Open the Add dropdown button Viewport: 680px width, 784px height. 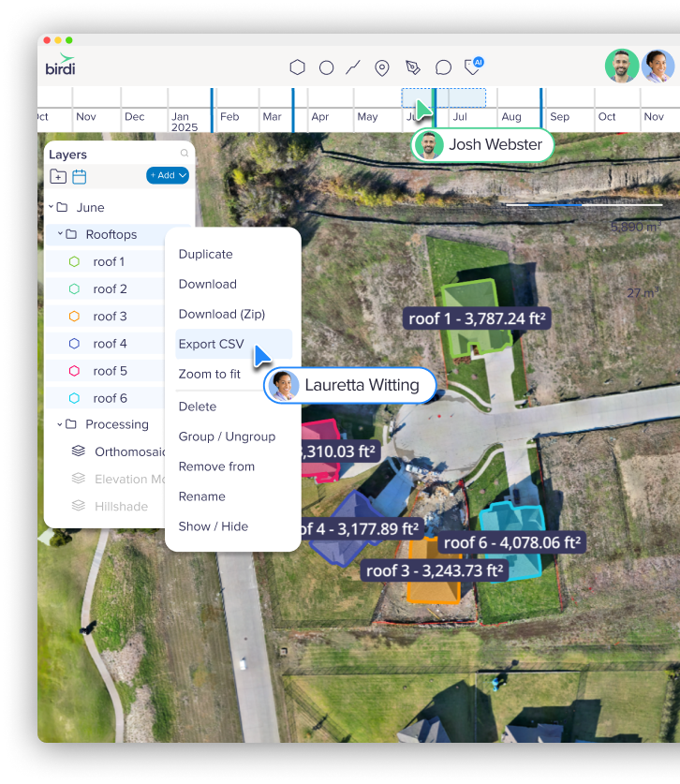pyautogui.click(x=168, y=175)
